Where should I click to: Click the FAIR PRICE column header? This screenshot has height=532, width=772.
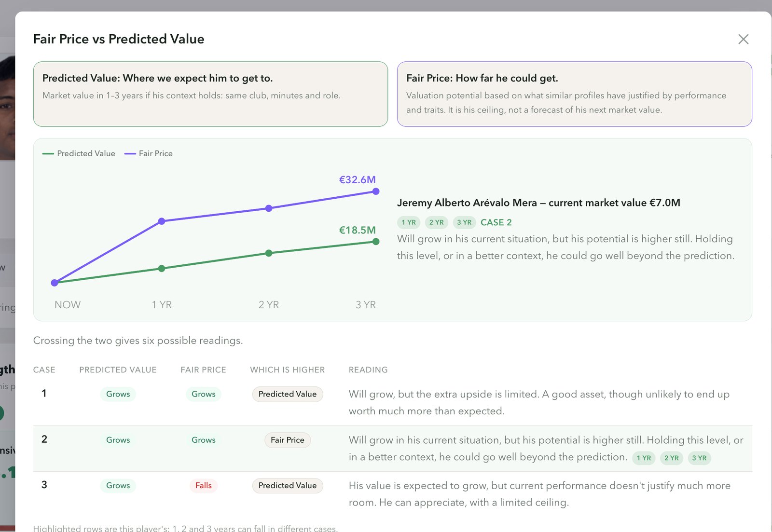(203, 370)
